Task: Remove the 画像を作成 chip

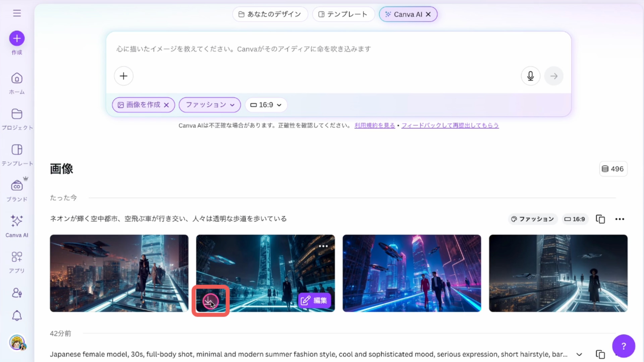Action: 166,105
